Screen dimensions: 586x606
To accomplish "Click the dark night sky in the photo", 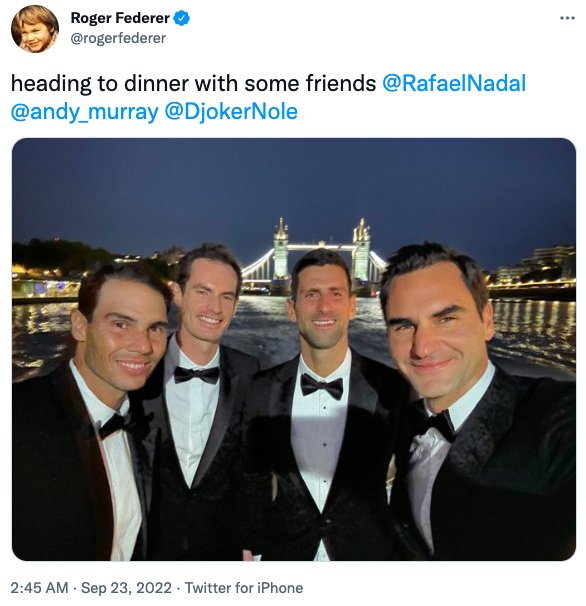I will pyautogui.click(x=294, y=182).
